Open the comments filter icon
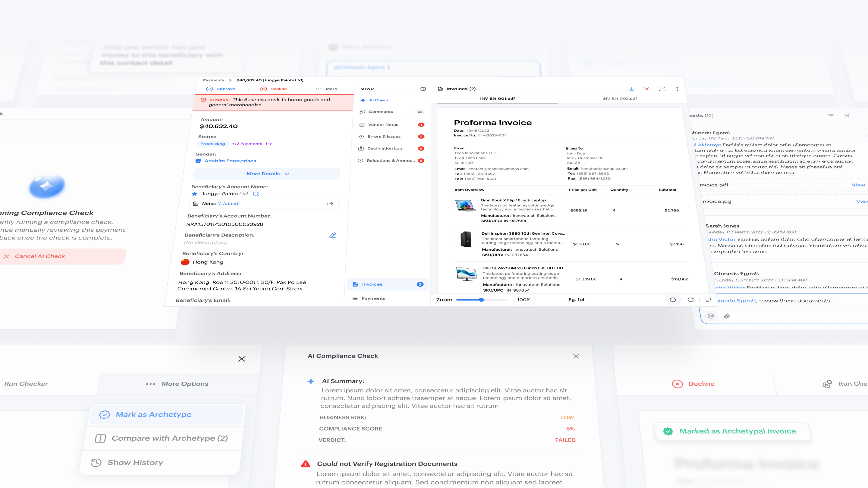 pos(831,115)
